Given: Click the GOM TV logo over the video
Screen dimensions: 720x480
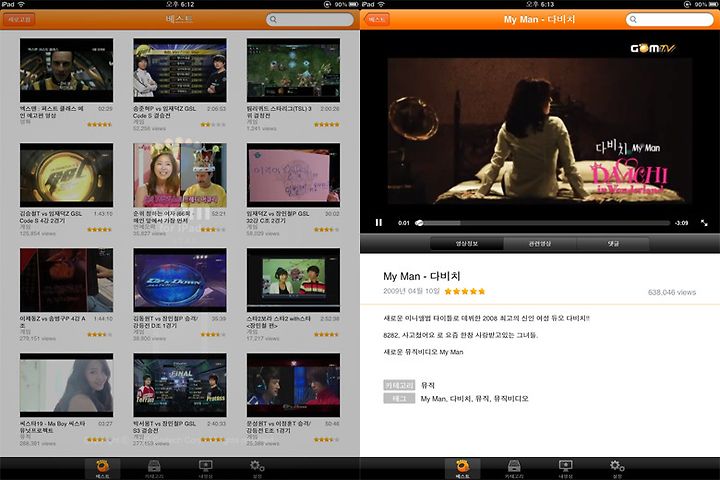Looking at the screenshot, I should tap(652, 48).
